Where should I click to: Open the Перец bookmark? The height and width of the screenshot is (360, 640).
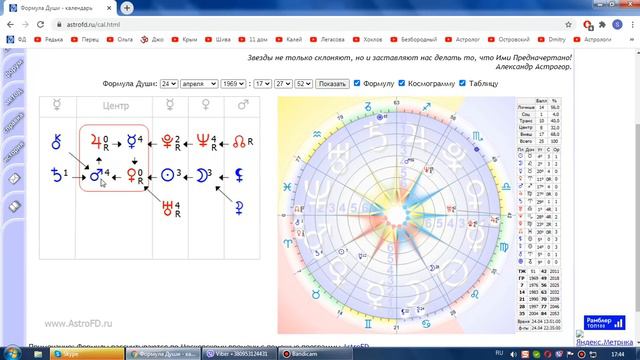click(85, 40)
